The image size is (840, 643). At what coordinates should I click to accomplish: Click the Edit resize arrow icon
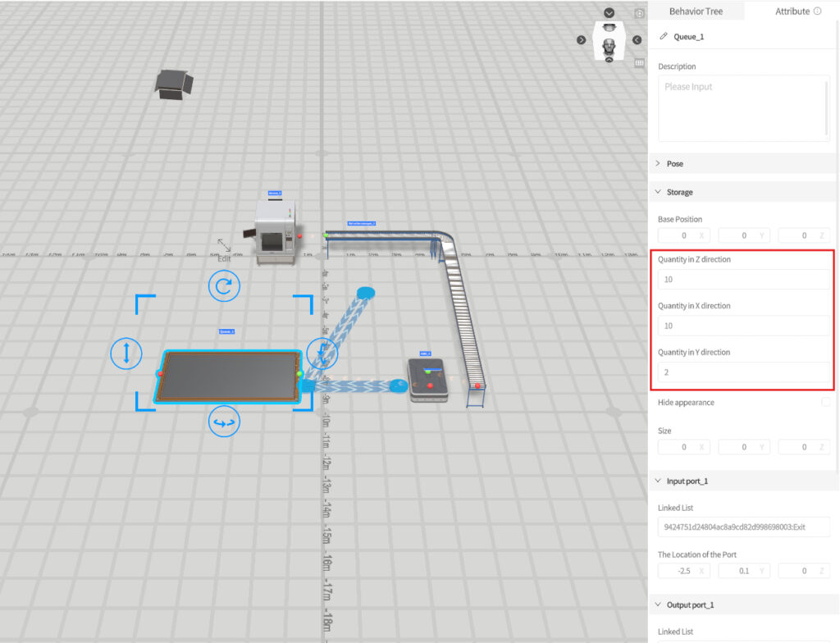tap(224, 245)
